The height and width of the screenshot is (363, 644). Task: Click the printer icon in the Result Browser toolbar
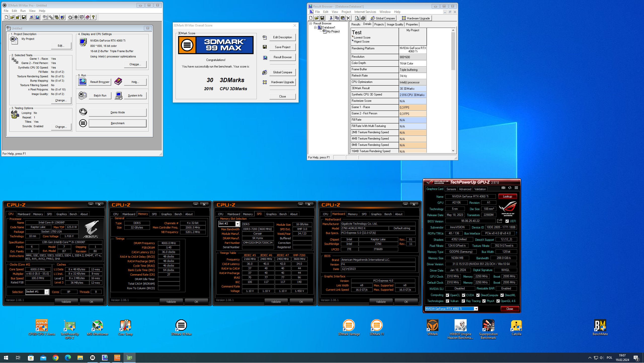coord(363,18)
